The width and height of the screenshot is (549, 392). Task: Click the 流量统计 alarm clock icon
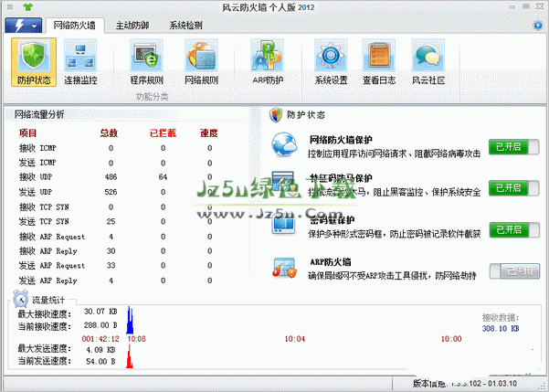(x=21, y=299)
